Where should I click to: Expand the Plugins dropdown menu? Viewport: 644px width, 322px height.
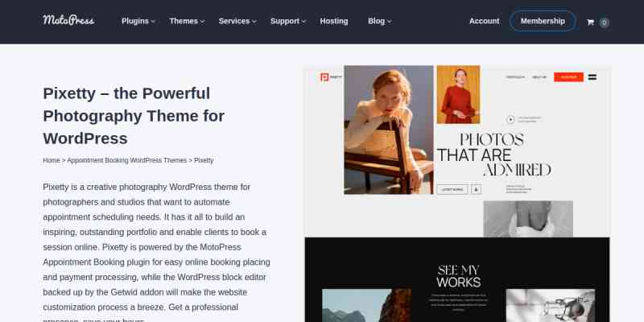point(138,21)
